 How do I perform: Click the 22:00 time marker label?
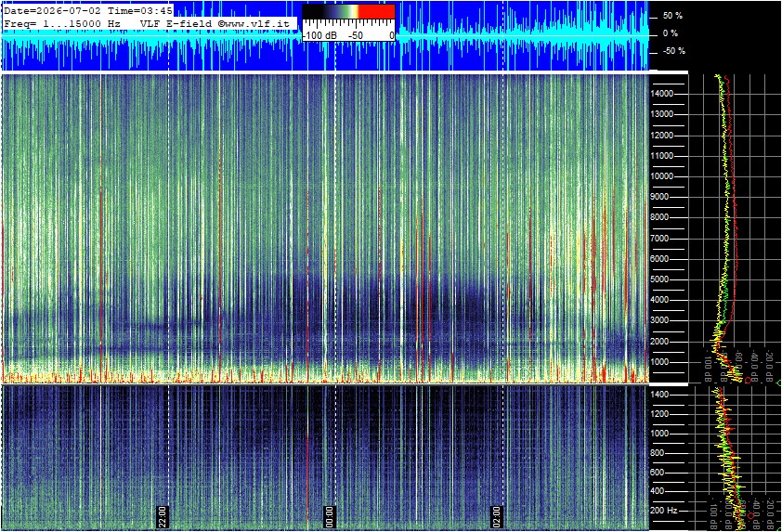163,516
